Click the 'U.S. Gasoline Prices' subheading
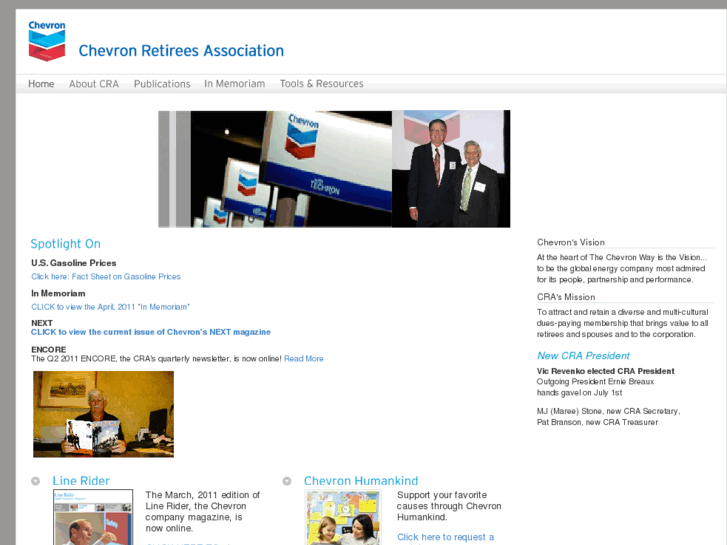This screenshot has height=545, width=727. pyautogui.click(x=74, y=263)
